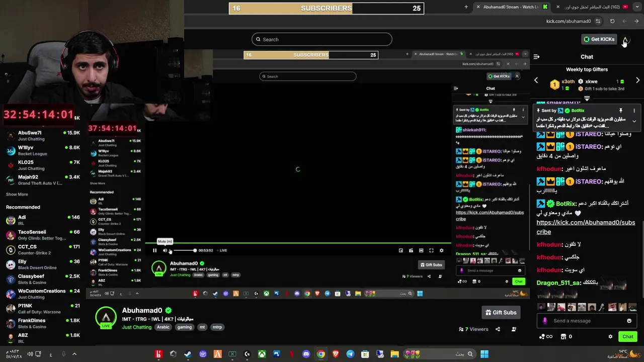The image size is (644, 362).
Task: Open the kick.com/Abuhamad0/subscribe link in chat
Action: coord(586,227)
